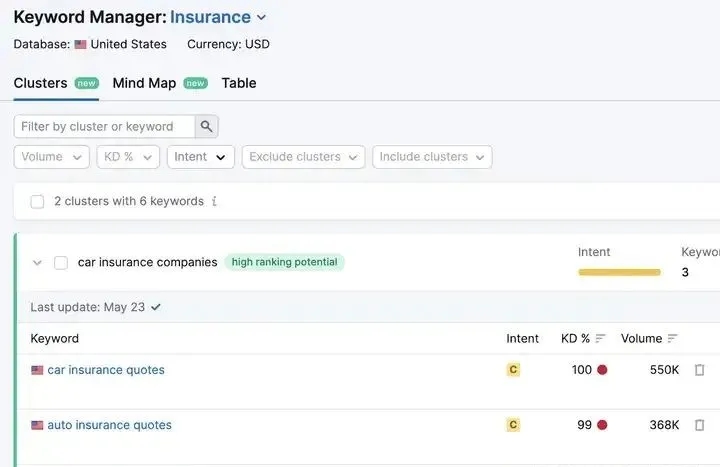
Task: Sort by the KD % column icon
Action: (x=600, y=338)
